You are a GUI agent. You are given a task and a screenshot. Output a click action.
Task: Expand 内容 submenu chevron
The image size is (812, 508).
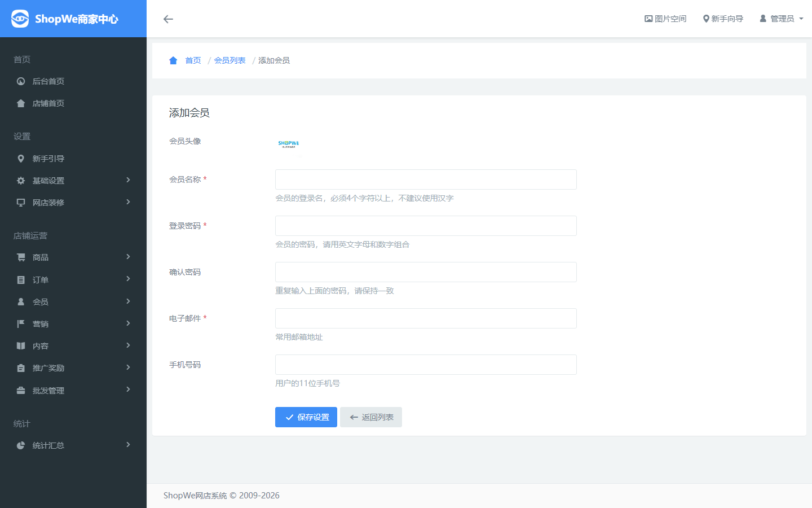[x=129, y=345]
